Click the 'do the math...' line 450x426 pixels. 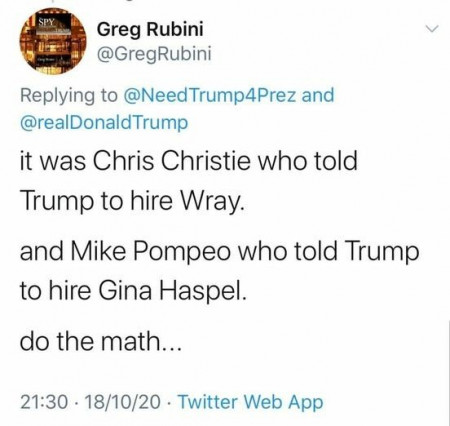click(101, 342)
